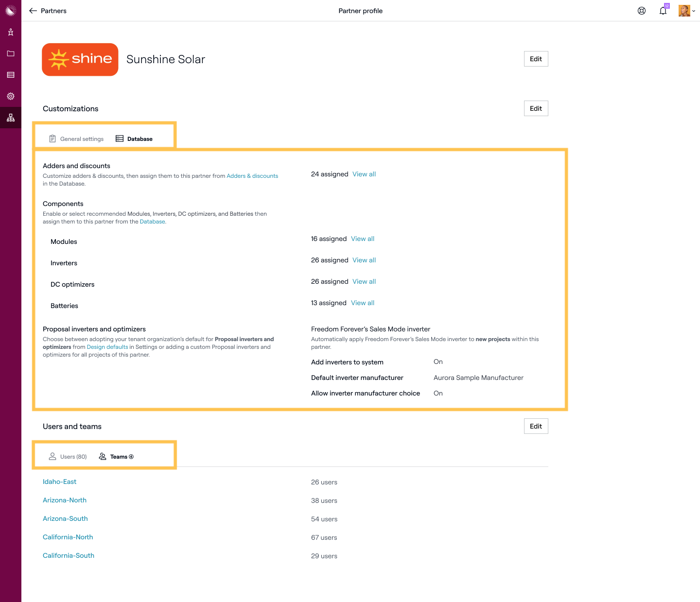Open the Arizona-North team link
The image size is (700, 602).
point(65,500)
